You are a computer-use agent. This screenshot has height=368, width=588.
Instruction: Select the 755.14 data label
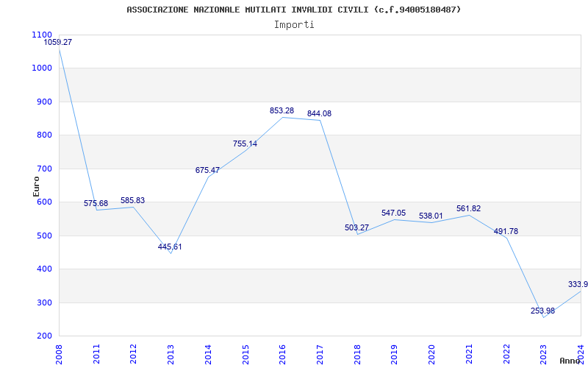click(245, 144)
